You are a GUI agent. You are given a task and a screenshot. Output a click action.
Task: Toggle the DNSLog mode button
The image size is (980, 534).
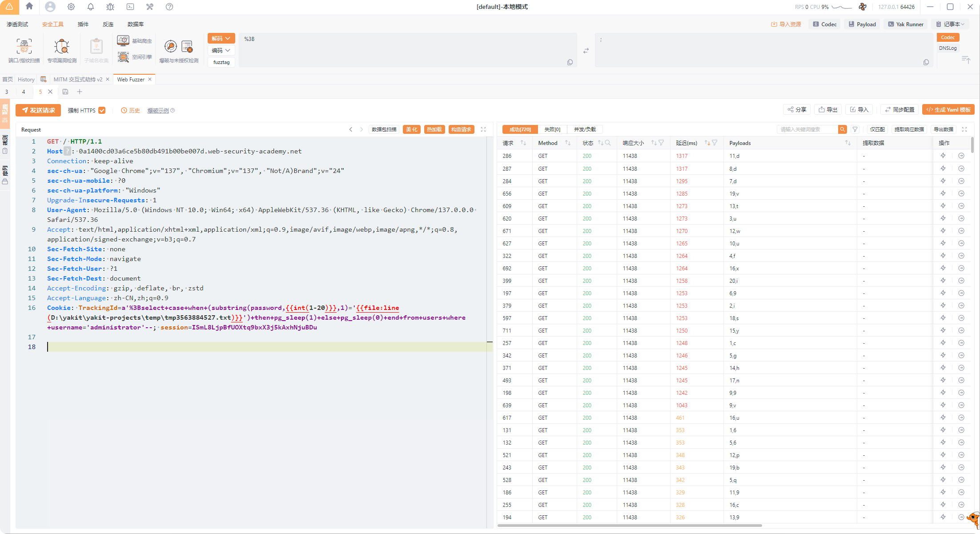[x=948, y=48]
